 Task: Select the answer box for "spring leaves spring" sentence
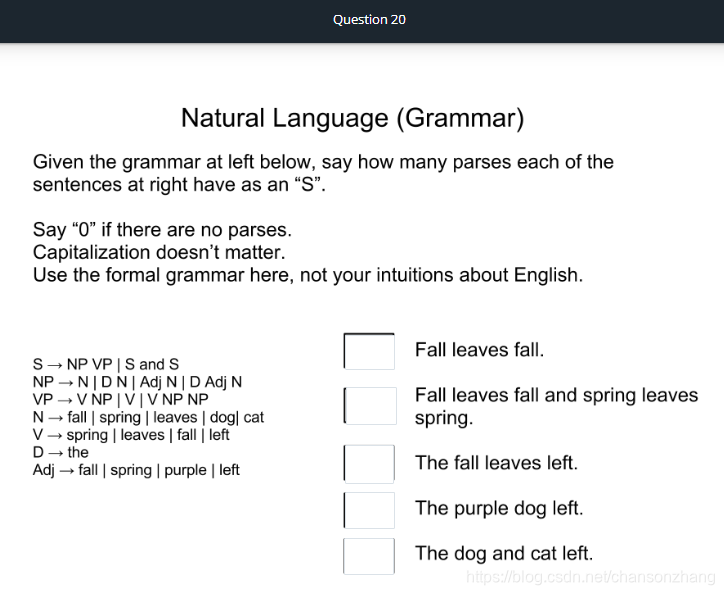pos(370,406)
